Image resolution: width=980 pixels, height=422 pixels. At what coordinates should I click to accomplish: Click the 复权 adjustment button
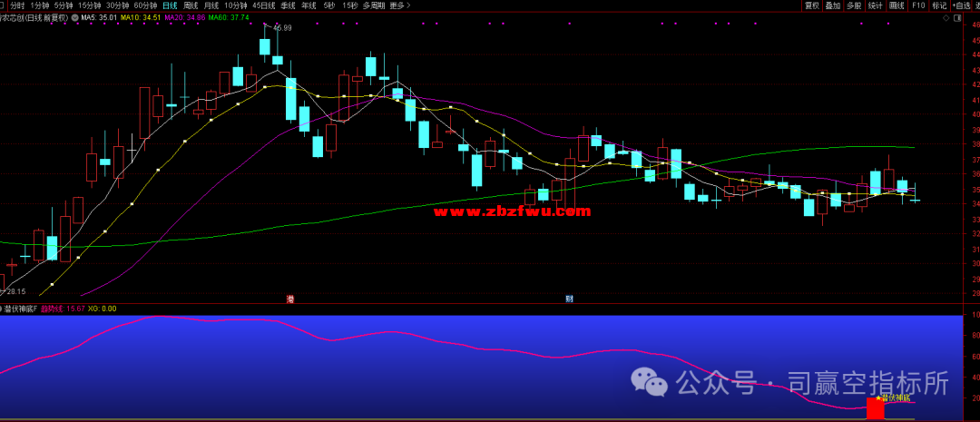click(x=811, y=5)
